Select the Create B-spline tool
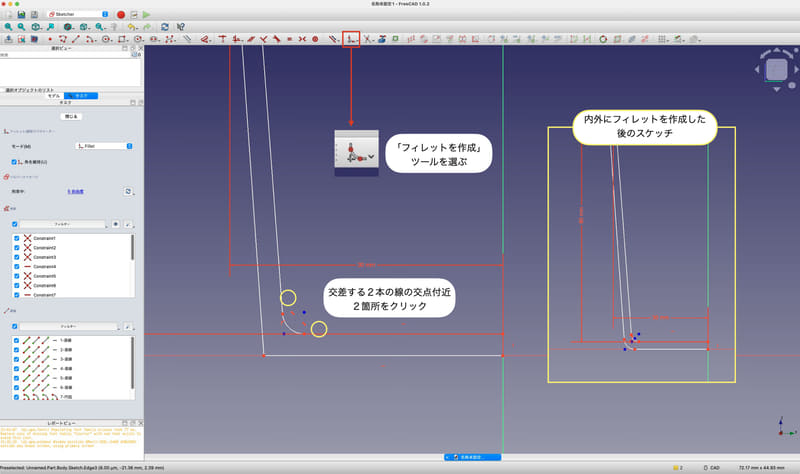The image size is (800, 474). [170, 39]
